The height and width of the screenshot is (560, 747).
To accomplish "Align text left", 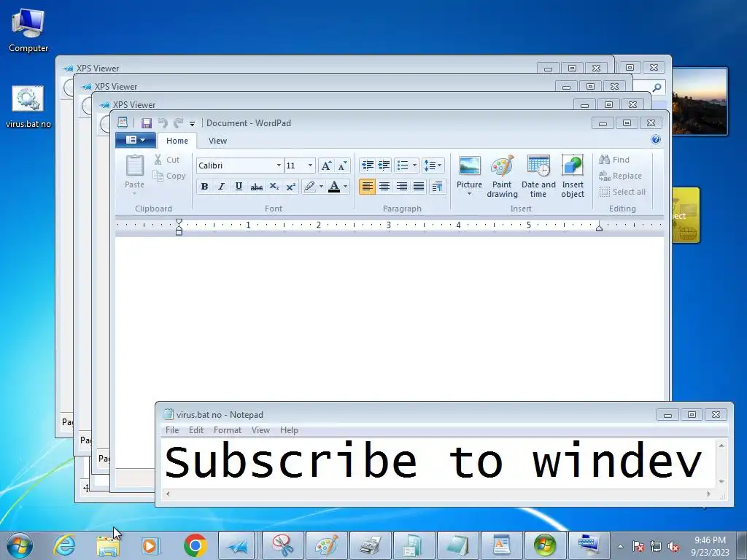I will [367, 187].
